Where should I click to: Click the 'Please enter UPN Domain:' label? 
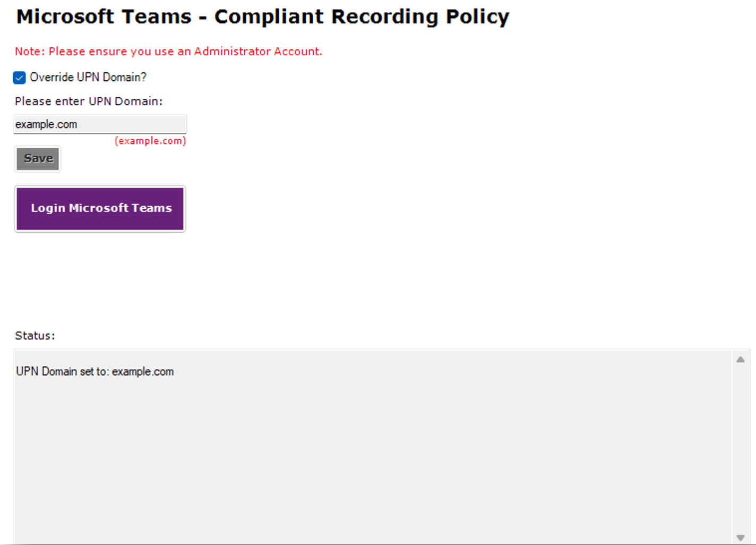tap(89, 101)
